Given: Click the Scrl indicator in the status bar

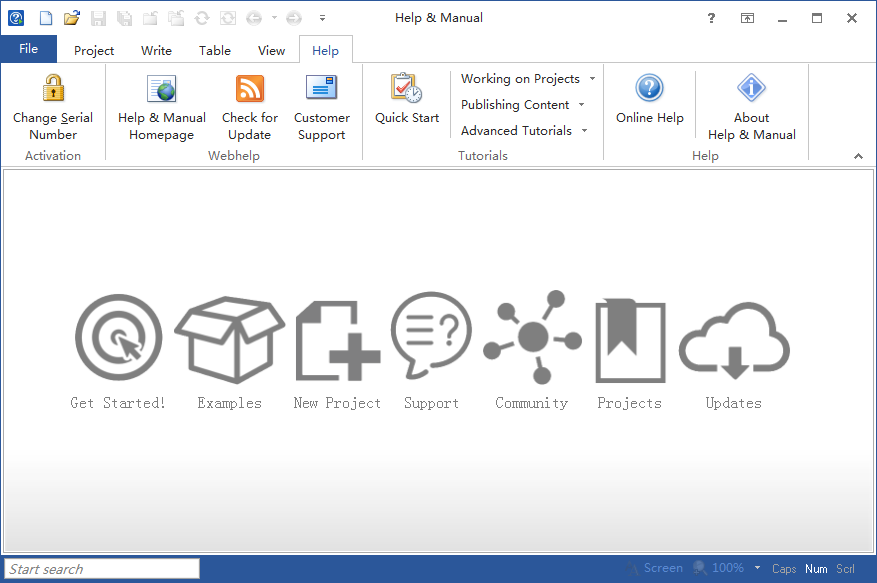Looking at the screenshot, I should tap(845, 568).
